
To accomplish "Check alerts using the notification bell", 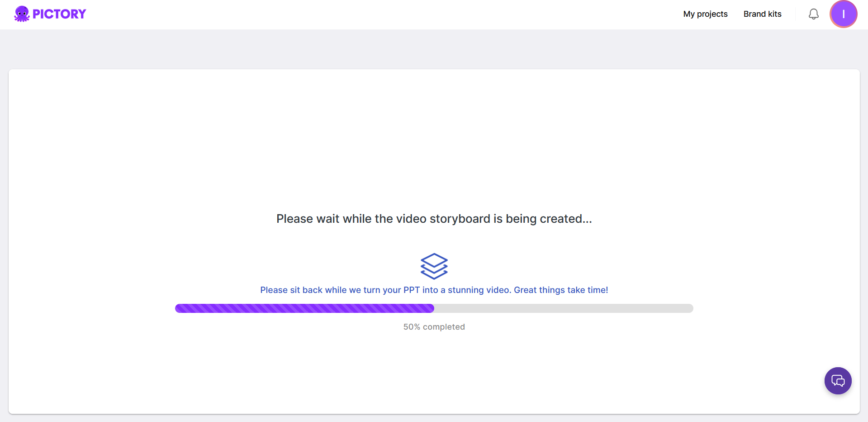I will (813, 14).
